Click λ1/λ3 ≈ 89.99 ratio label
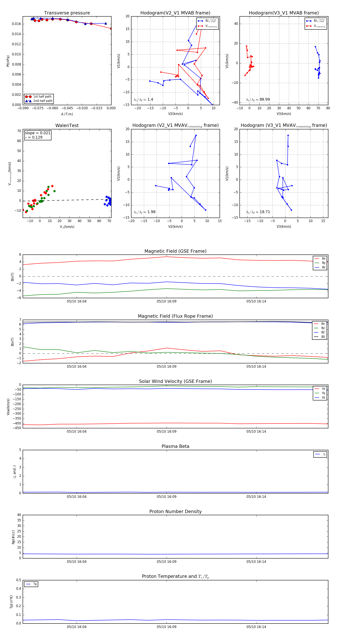This screenshot has width=351, height=644. pos(258,100)
